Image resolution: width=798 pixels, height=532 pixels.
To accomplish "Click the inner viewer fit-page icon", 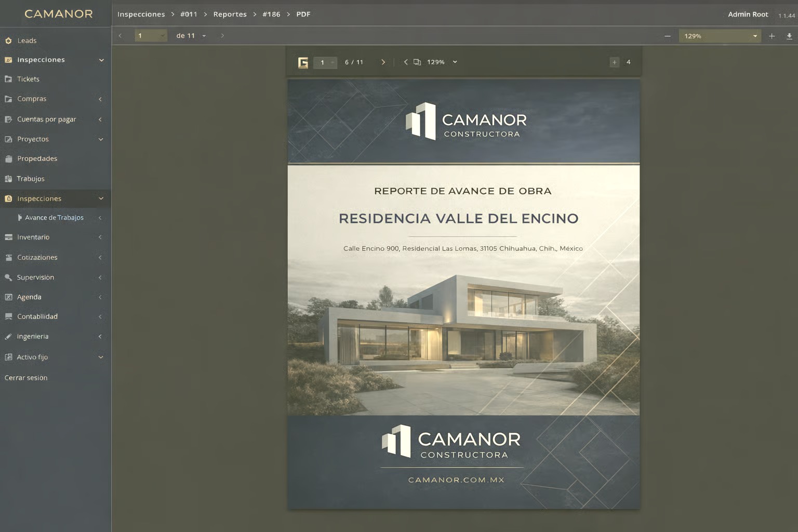I will 417,62.
